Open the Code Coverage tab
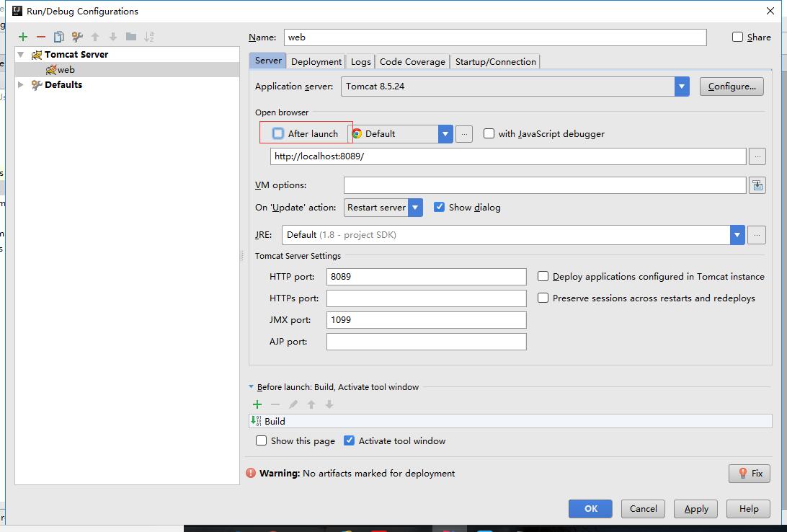 click(412, 62)
